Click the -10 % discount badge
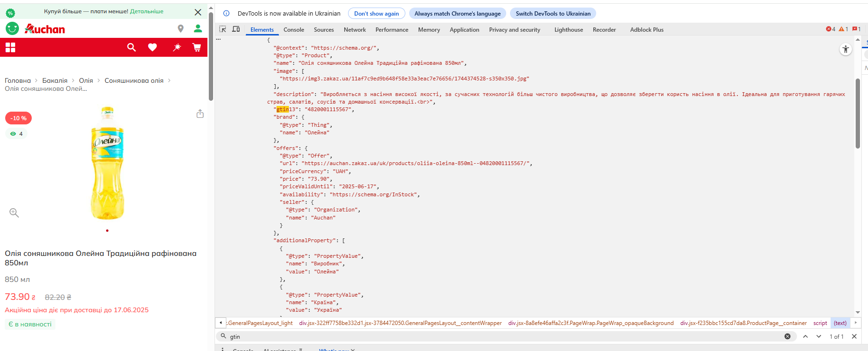 click(18, 118)
